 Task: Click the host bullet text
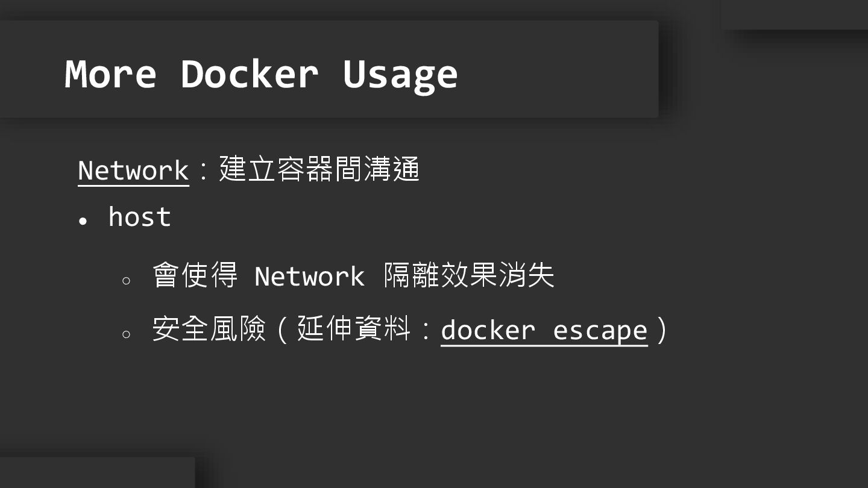coord(139,217)
